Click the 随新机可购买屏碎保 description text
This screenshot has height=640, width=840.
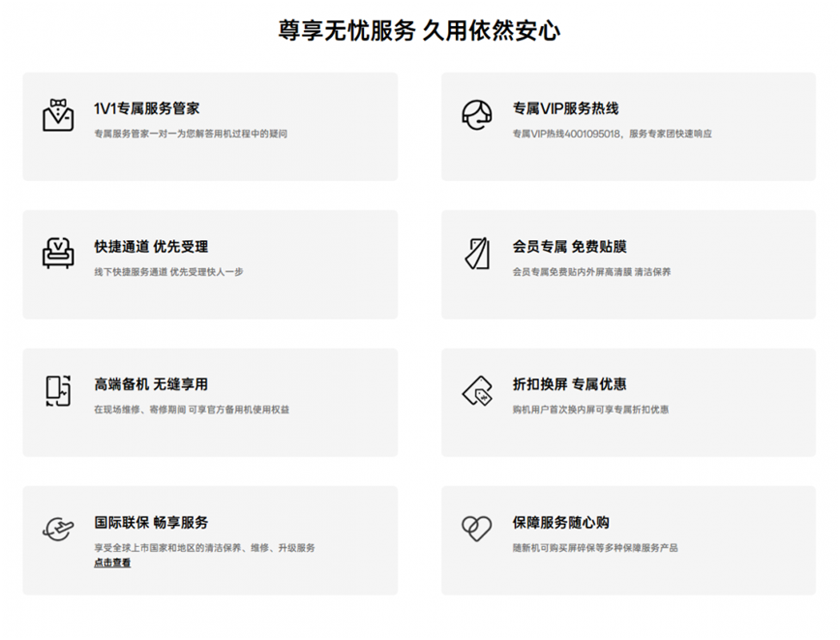[x=595, y=548]
